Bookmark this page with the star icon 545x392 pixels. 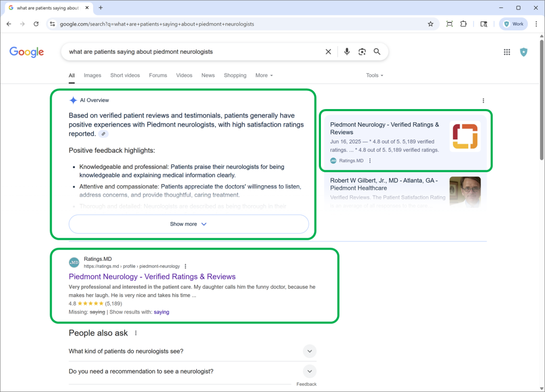tap(431, 24)
